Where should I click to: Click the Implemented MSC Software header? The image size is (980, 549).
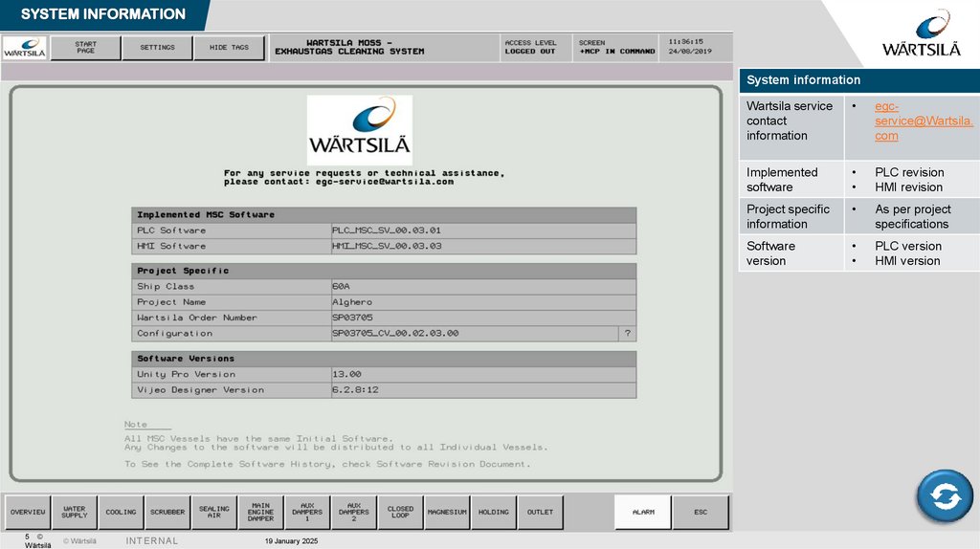(x=384, y=215)
